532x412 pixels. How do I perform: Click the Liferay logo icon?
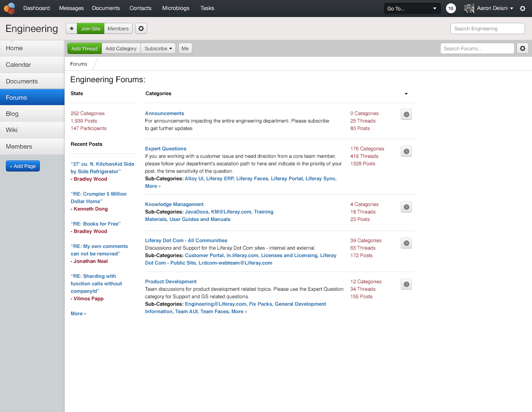[9, 8]
